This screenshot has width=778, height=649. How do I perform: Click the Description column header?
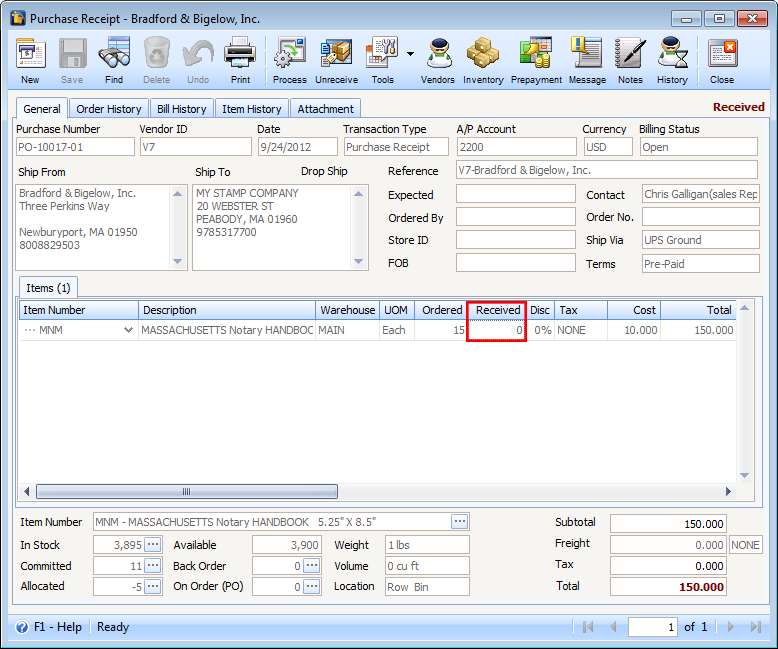[x=227, y=310]
